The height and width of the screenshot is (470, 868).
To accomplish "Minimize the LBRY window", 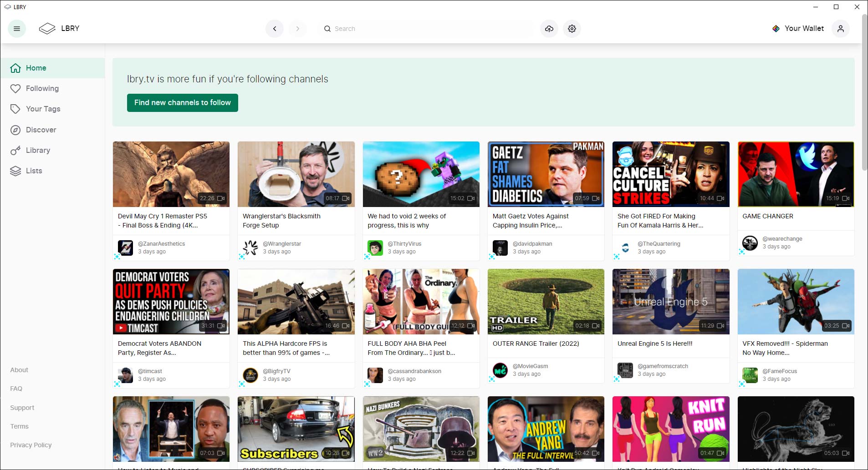I will coord(816,7).
